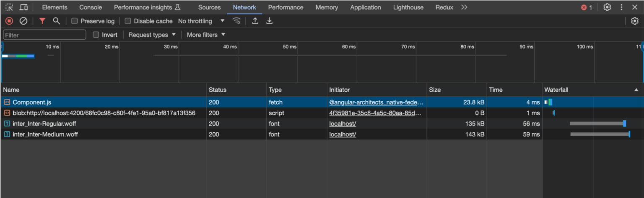Viewport: 644px width, 198px height.
Task: Open network search with magnifier icon
Action: point(56,21)
